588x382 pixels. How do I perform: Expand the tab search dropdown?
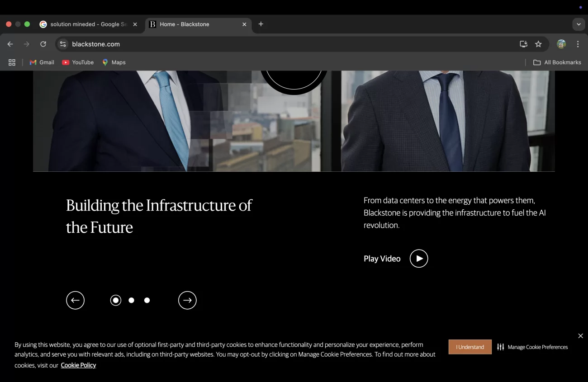(x=579, y=24)
